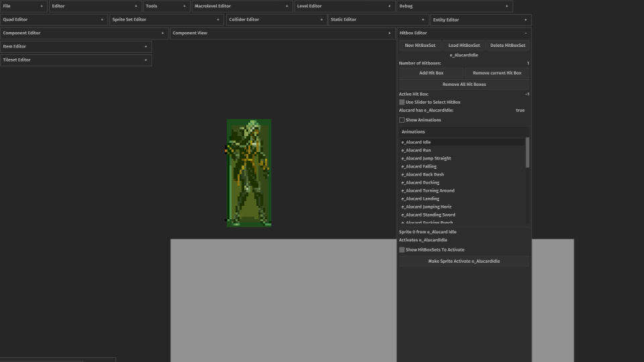Expand the Macrolevel Editor panel
The height and width of the screenshot is (362, 644).
(x=287, y=6)
